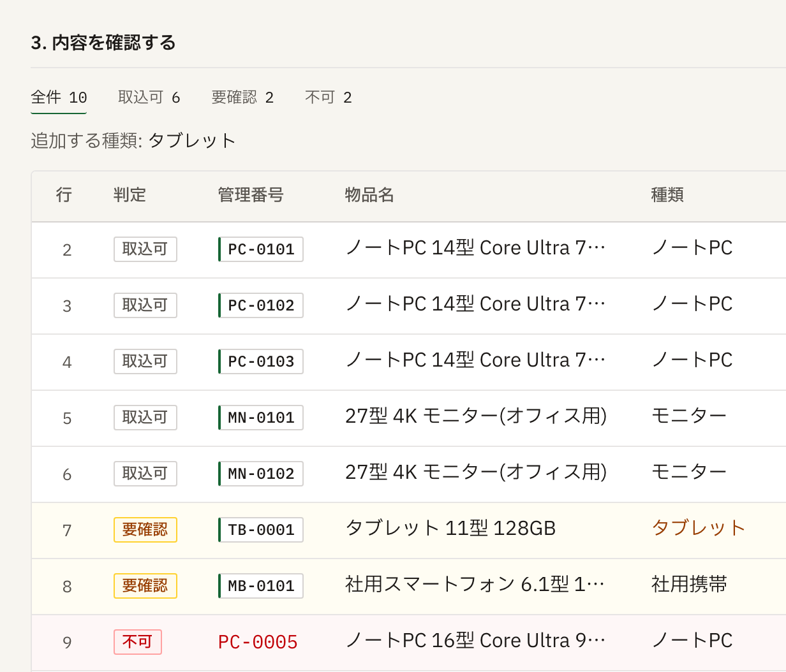Click the 判定 column header
This screenshot has height=672, width=786.
point(130,195)
